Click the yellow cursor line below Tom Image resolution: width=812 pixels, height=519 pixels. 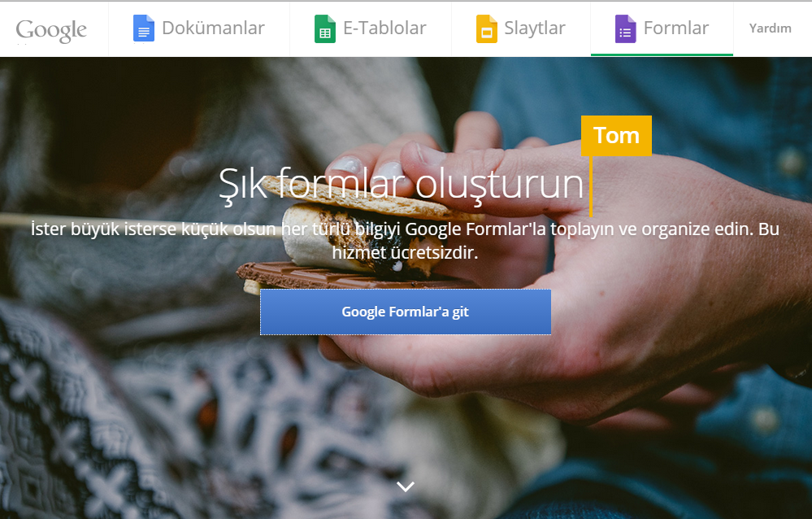tap(591, 186)
